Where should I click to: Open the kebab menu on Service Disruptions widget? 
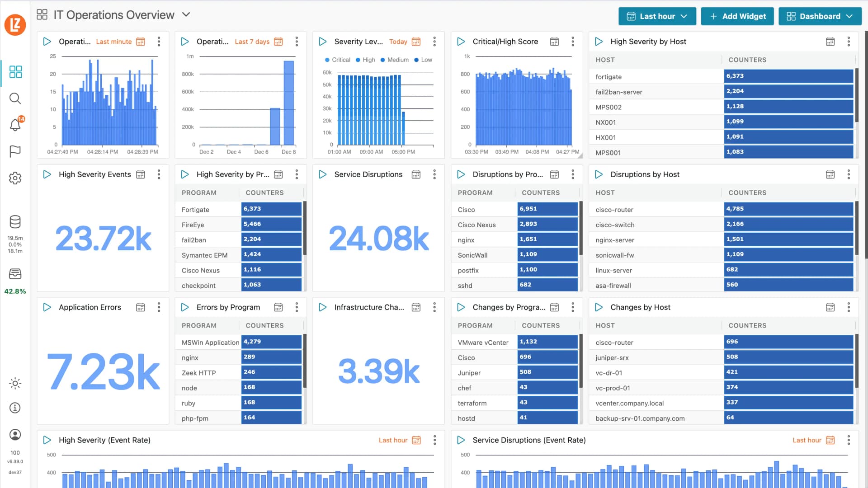(x=434, y=174)
